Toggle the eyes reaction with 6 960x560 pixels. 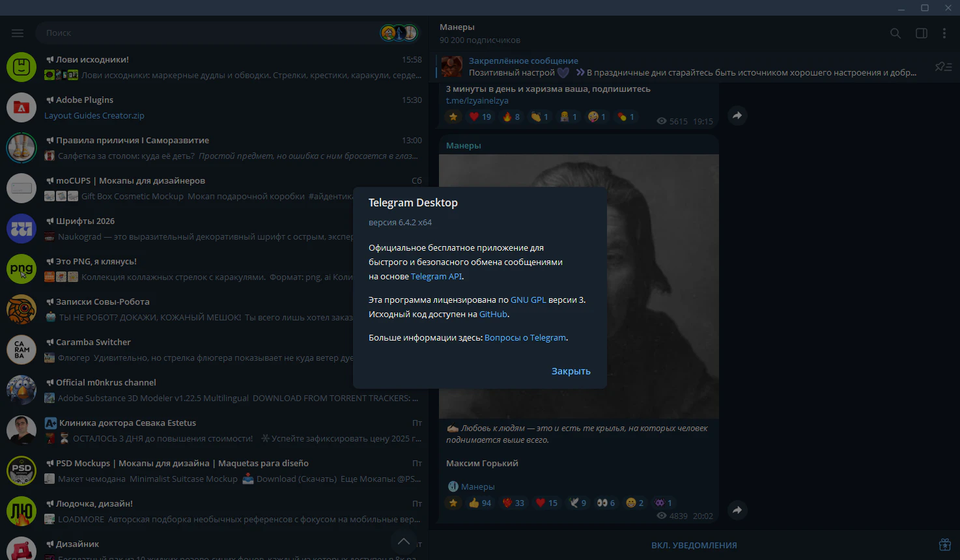[606, 503]
